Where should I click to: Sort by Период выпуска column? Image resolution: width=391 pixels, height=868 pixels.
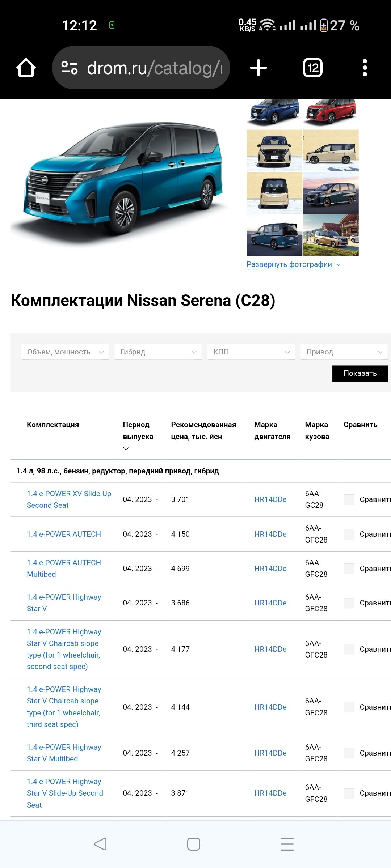pos(138,436)
